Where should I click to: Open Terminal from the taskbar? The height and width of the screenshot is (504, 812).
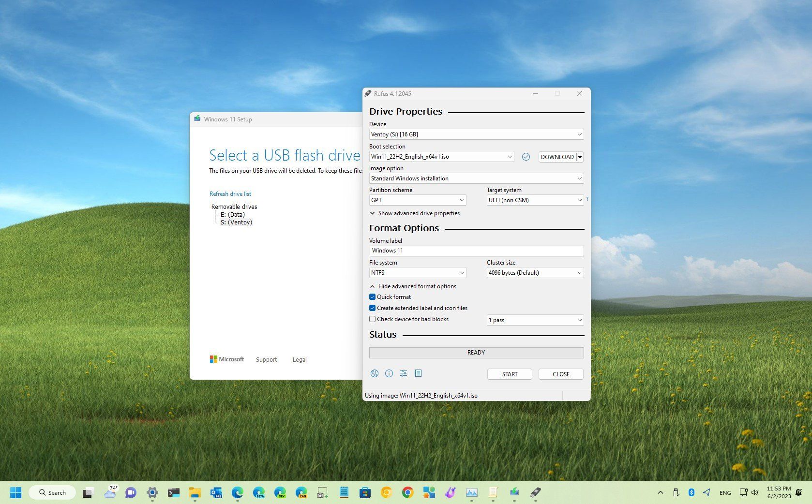click(174, 493)
